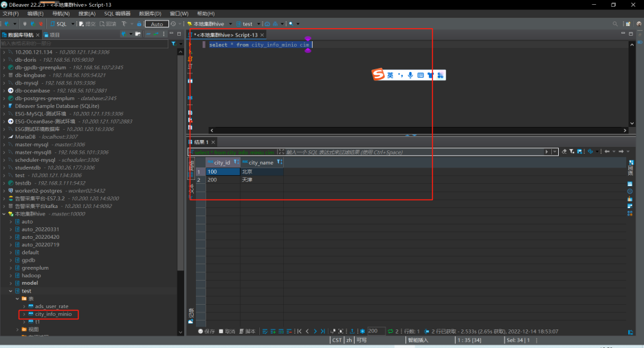Select the DBeaver Sample Database (SQLite) entry
The image size is (644, 348).
coord(57,106)
